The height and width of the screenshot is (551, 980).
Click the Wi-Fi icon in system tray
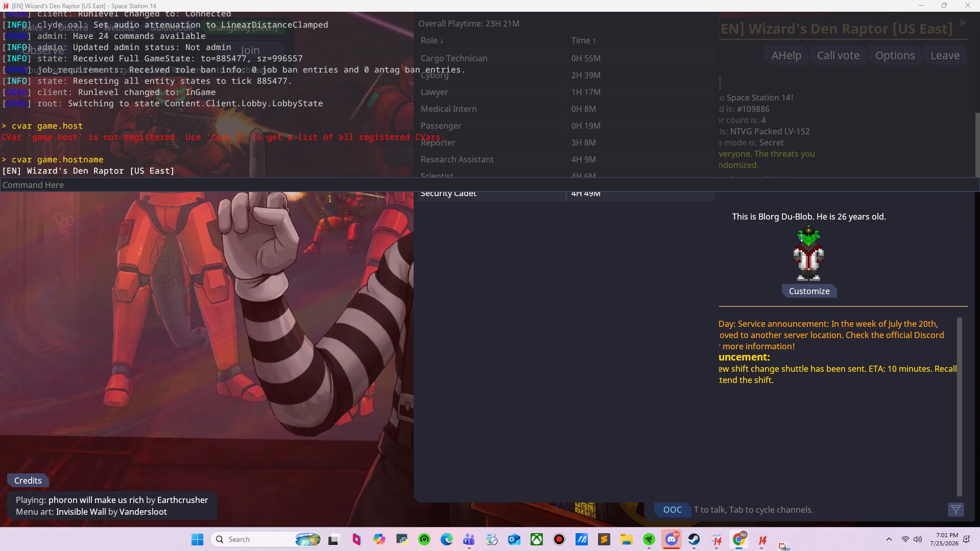click(x=905, y=539)
